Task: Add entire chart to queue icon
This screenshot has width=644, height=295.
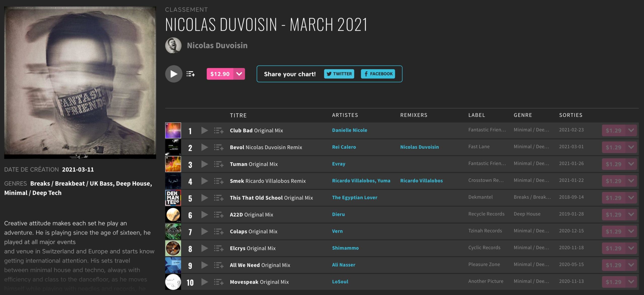Action: [x=190, y=74]
